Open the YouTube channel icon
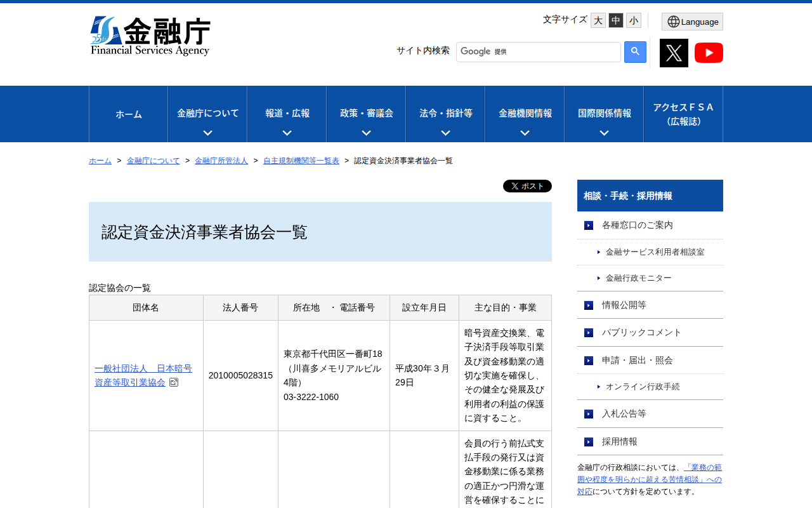The width and height of the screenshot is (812, 508). (x=709, y=53)
